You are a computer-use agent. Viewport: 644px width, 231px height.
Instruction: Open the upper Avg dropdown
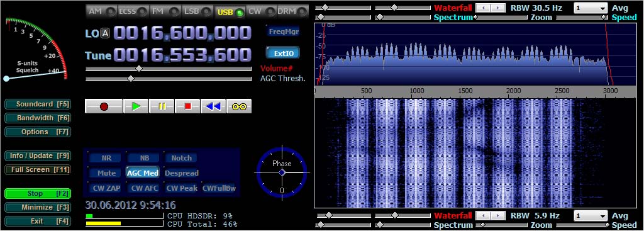click(591, 8)
